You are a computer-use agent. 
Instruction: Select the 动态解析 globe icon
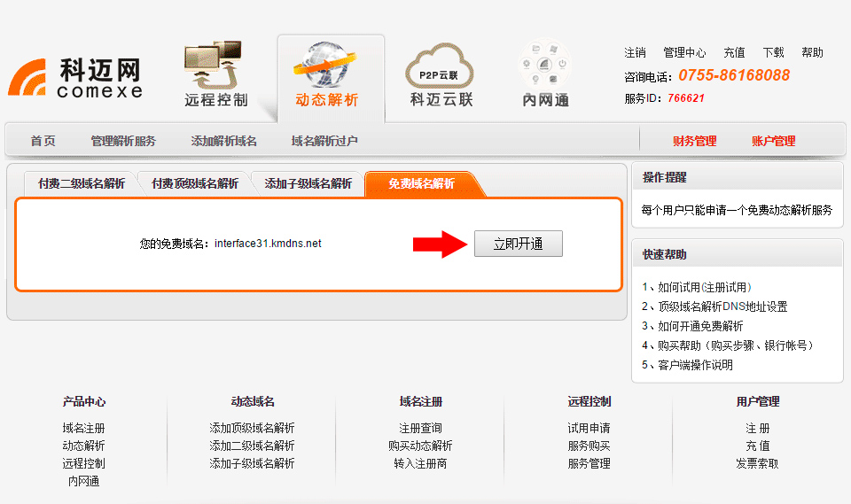tap(325, 65)
